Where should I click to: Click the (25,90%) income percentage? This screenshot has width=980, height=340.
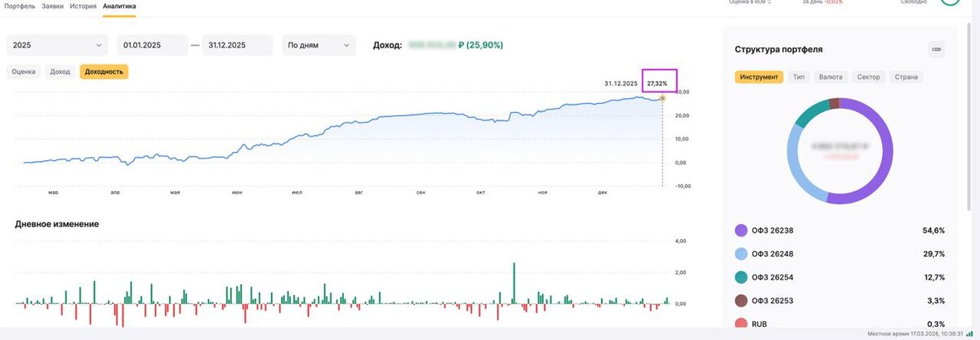pyautogui.click(x=485, y=46)
